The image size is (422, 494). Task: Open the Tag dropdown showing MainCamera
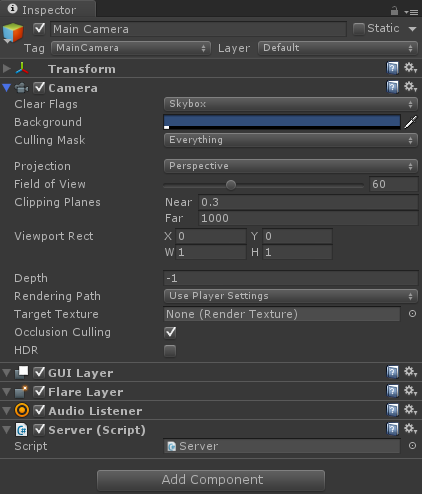131,48
